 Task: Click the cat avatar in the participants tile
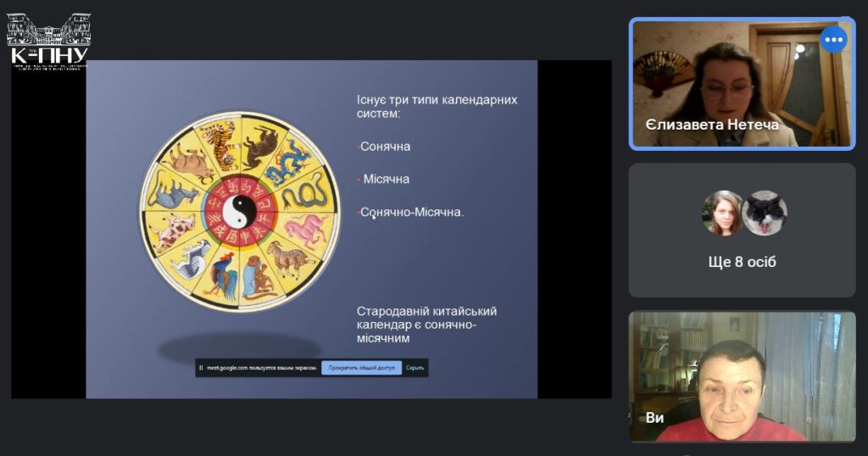coord(764,213)
